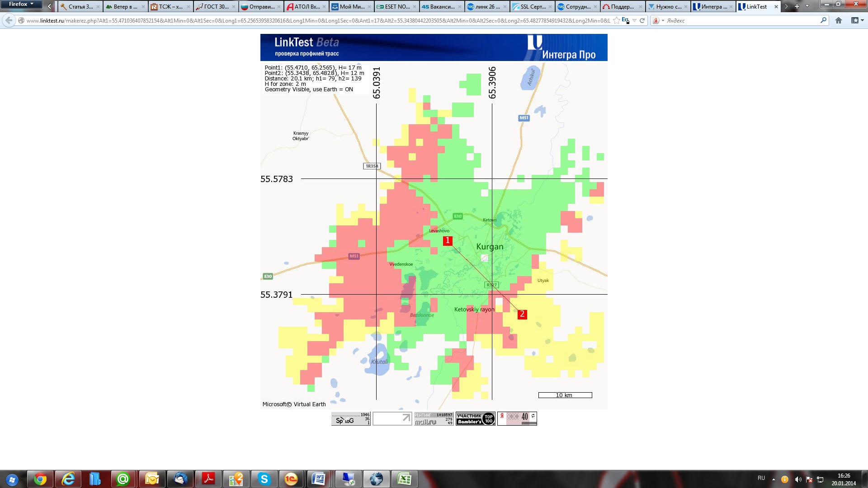Screen dimensions: 868x488
Task: Click red marker 1 on map
Action: [448, 241]
